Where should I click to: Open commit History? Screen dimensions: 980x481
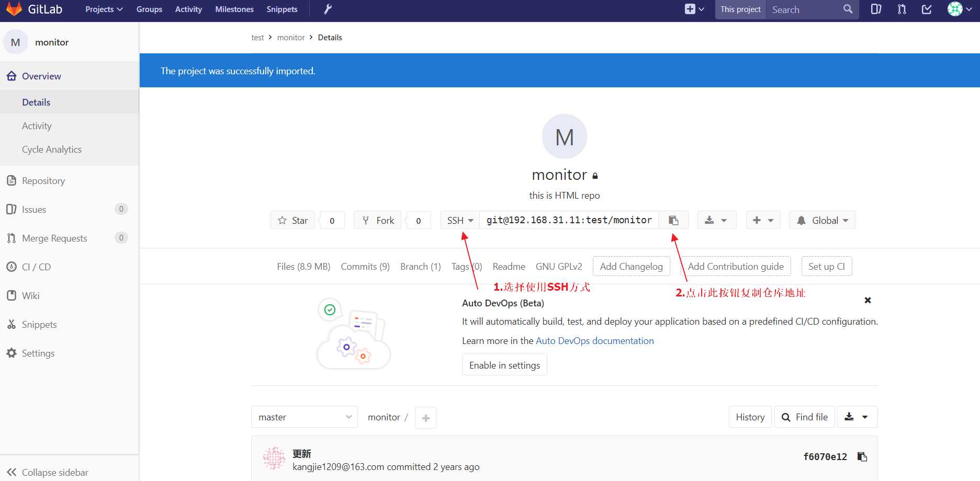click(750, 417)
